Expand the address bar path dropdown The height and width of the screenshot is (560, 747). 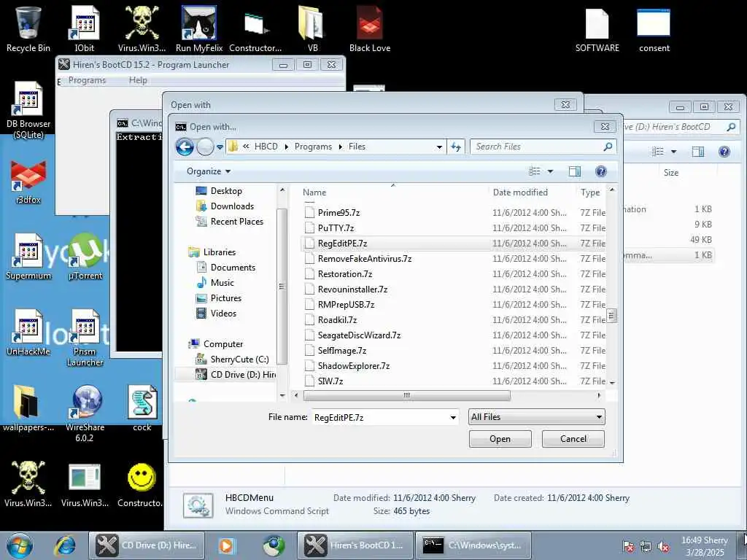pyautogui.click(x=439, y=147)
